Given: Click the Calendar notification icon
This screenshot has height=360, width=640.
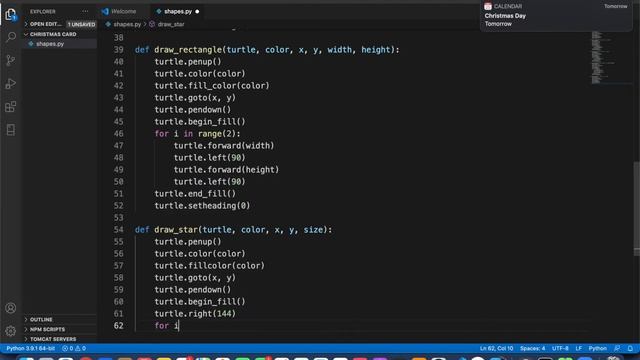Looking at the screenshot, I should point(488,6).
